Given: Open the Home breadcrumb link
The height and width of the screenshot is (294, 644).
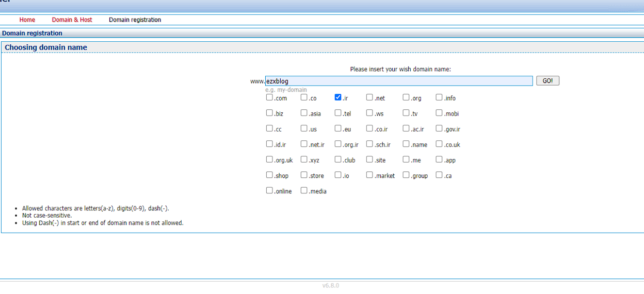Looking at the screenshot, I should tap(27, 20).
